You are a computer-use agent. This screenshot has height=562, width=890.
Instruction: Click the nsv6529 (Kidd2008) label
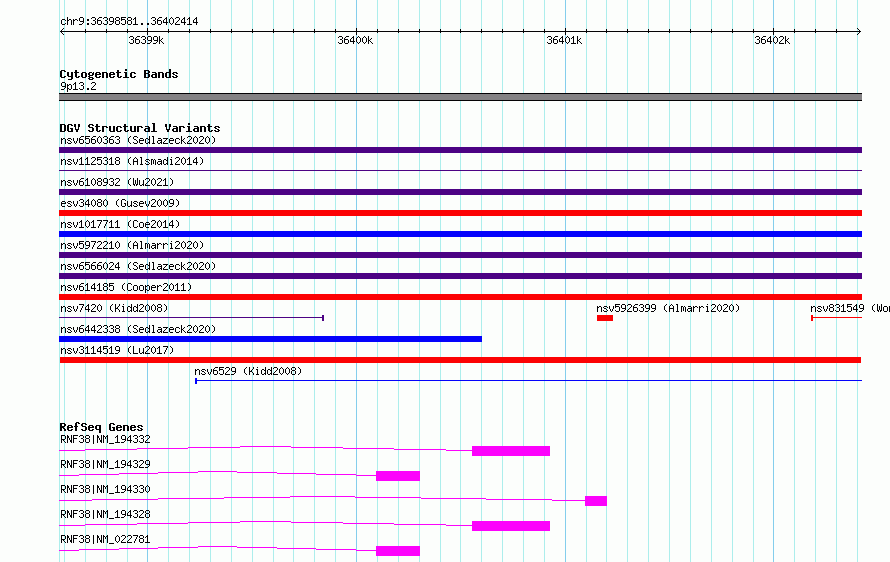click(x=248, y=371)
